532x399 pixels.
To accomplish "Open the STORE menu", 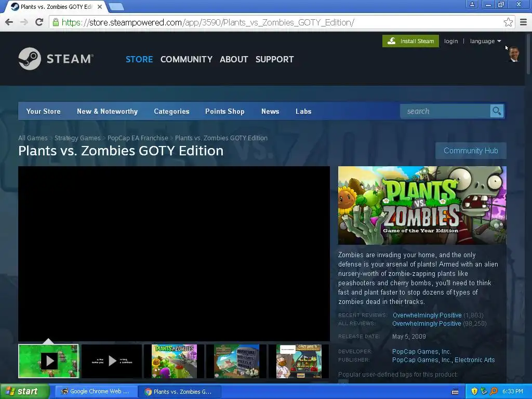I will pyautogui.click(x=139, y=59).
